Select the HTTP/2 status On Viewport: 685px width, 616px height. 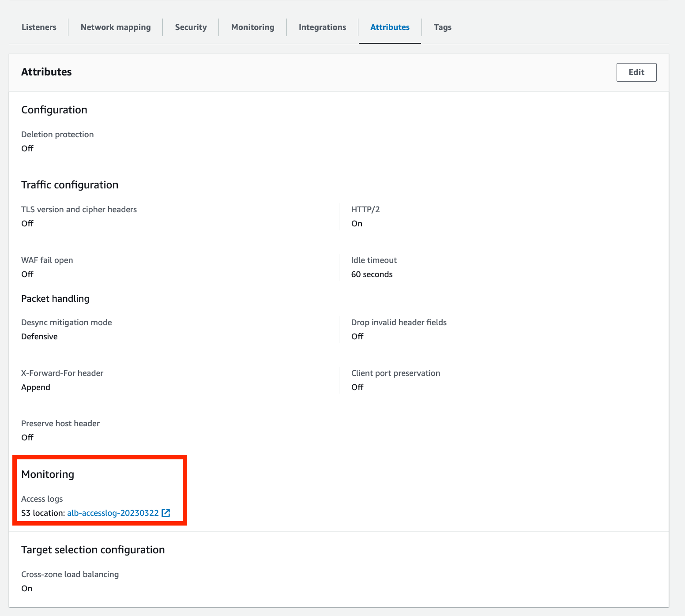(357, 223)
